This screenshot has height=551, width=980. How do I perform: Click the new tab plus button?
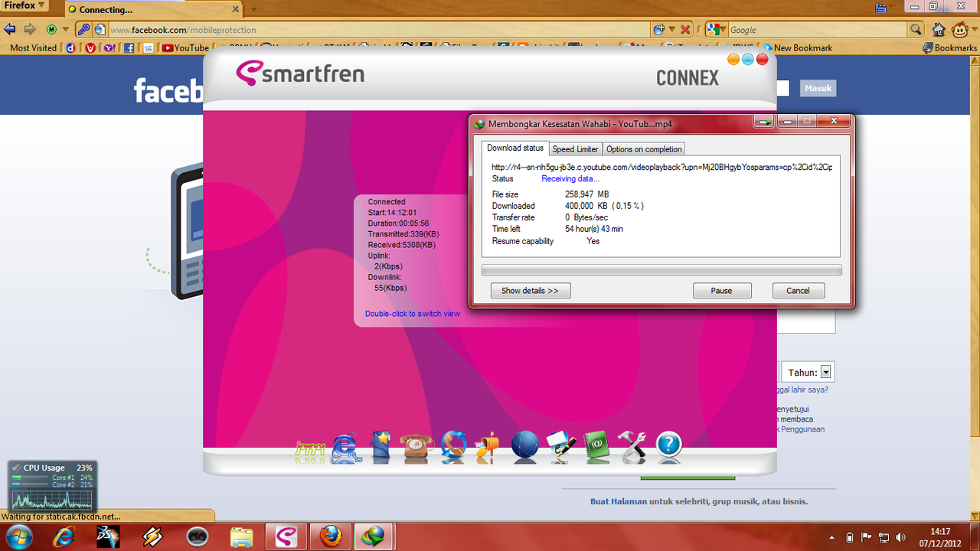point(253,10)
